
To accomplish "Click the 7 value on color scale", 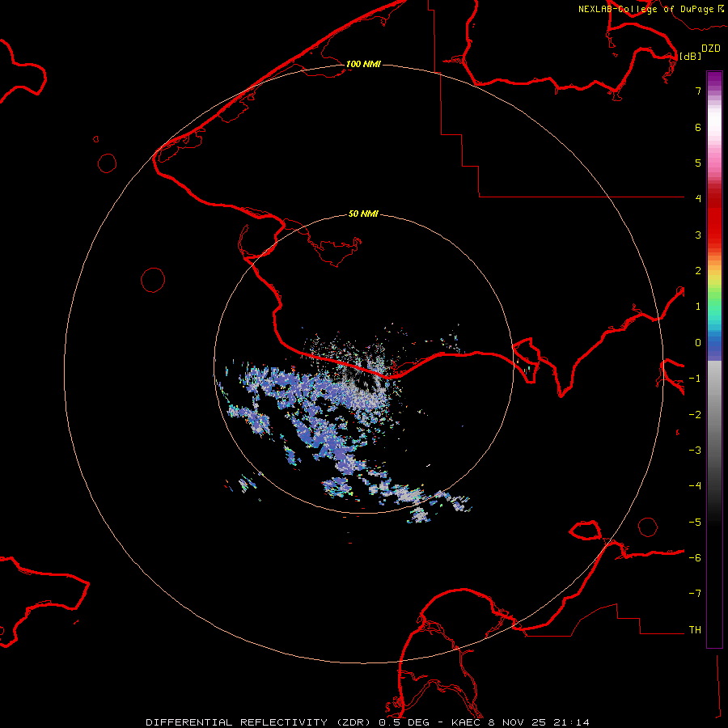I will tap(698, 91).
